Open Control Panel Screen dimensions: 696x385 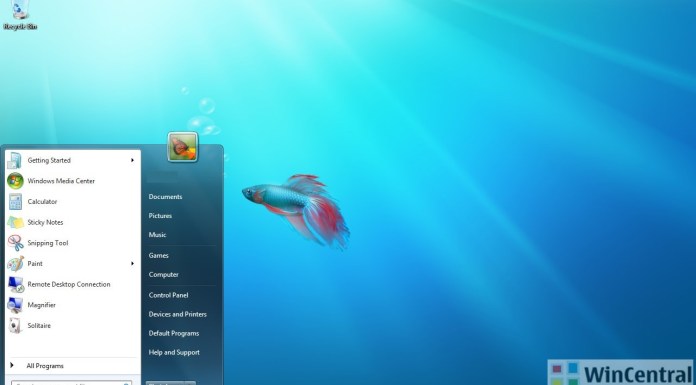pos(168,295)
